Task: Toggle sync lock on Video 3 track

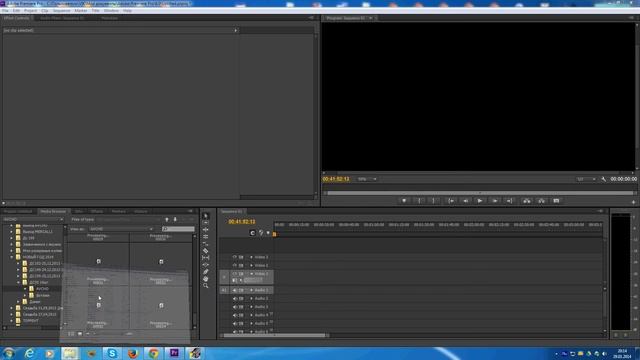Action: coord(241,257)
